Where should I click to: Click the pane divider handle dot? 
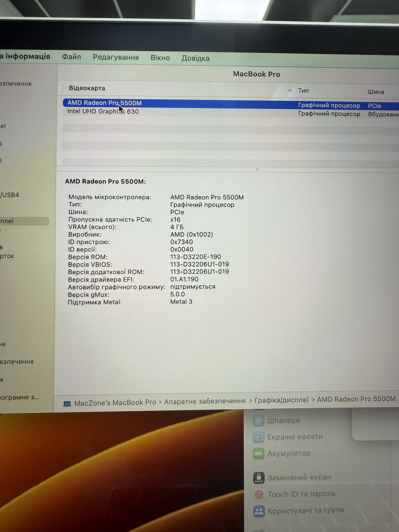[x=257, y=170]
